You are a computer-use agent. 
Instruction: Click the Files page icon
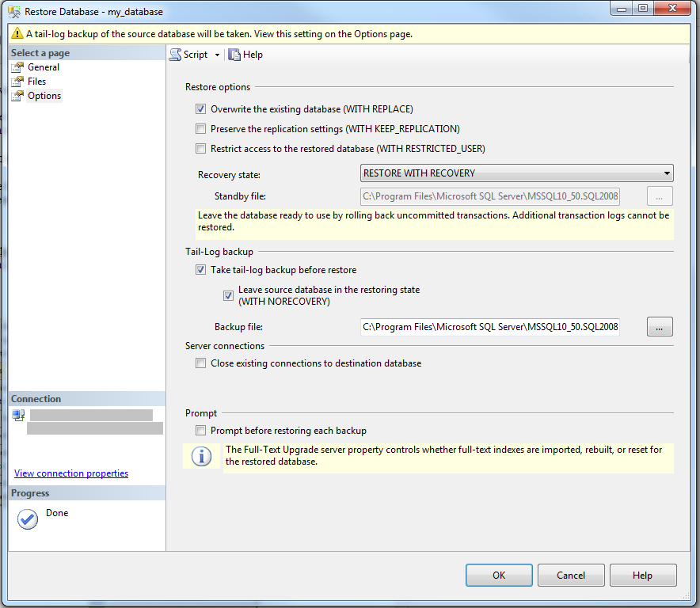point(18,82)
